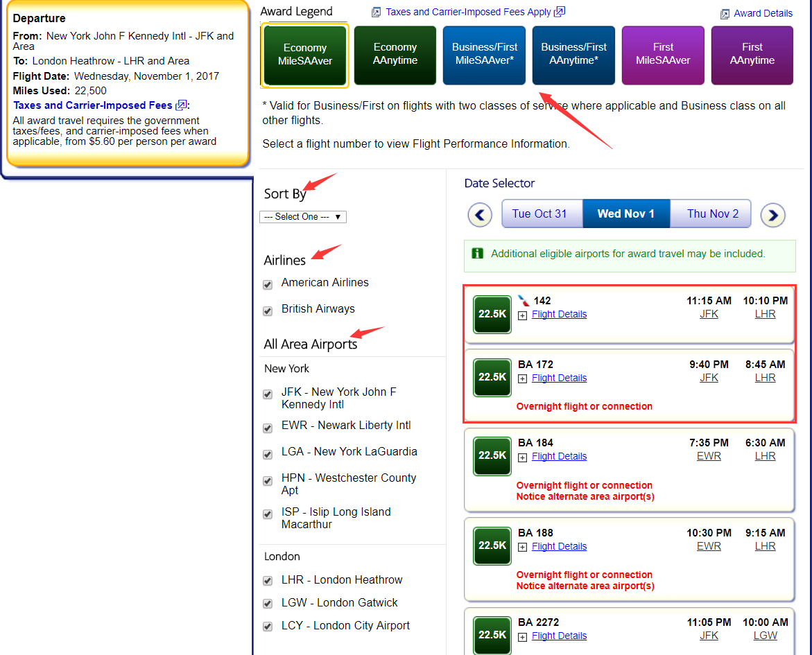This screenshot has width=812, height=655.
Task: Uncheck LGW - London Gatwick
Action: (268, 604)
